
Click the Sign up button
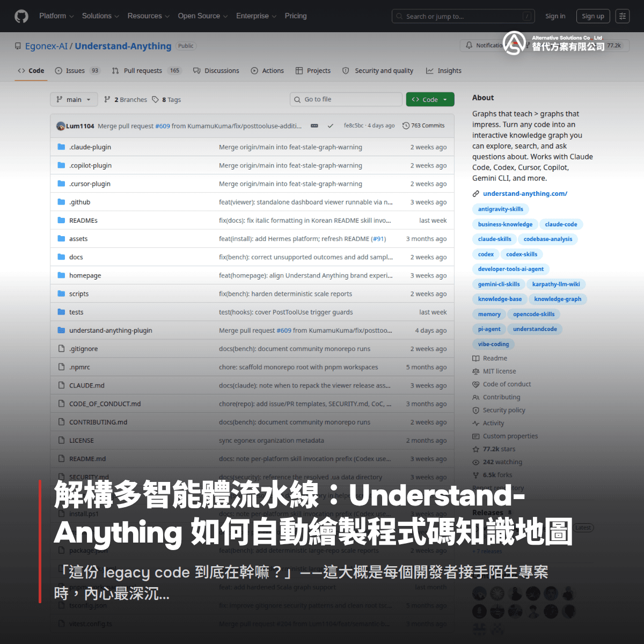593,16
